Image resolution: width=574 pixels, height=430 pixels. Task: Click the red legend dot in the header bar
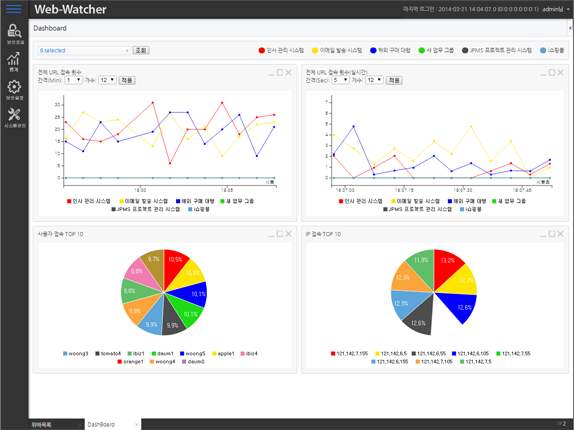click(x=261, y=51)
